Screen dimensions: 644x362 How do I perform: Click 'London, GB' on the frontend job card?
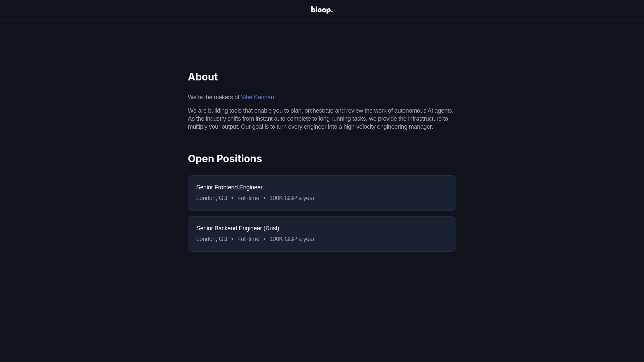(x=211, y=198)
